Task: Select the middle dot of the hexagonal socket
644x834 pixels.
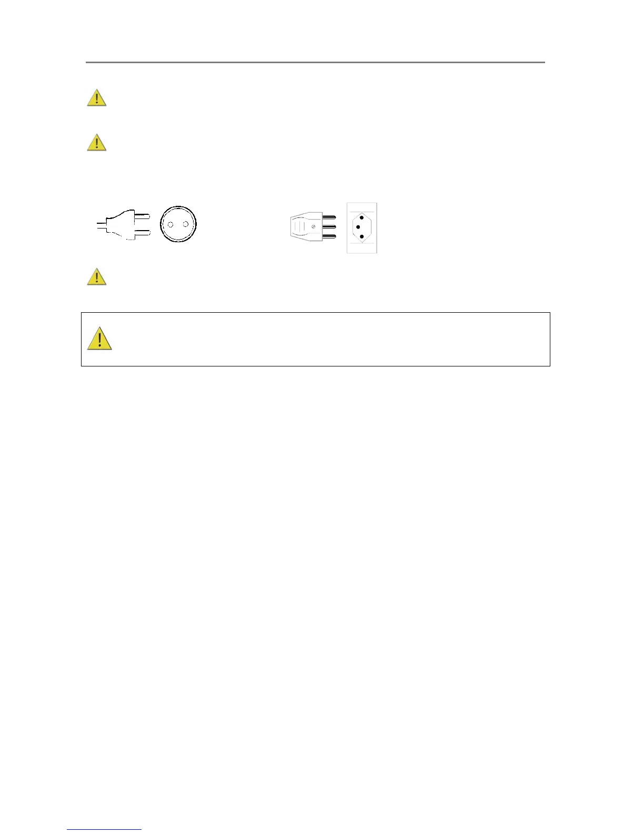Action: [x=358, y=227]
